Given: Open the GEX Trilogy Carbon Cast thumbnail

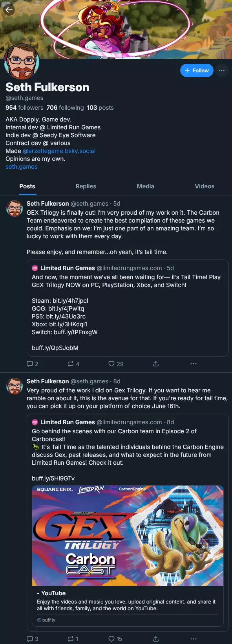Looking at the screenshot, I should [128, 535].
